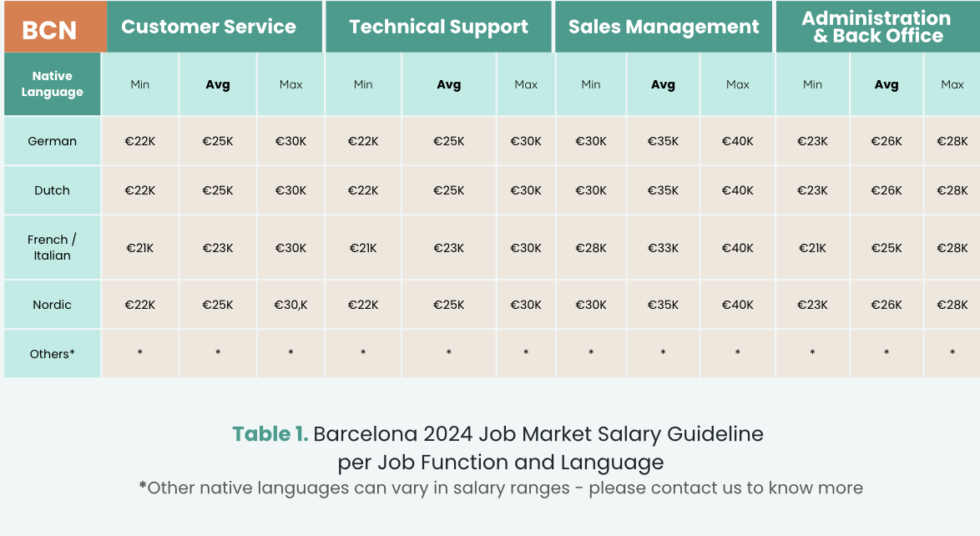Click the Administration & Back Office header
The height and width of the screenshot is (536, 980).
pyautogui.click(x=876, y=27)
